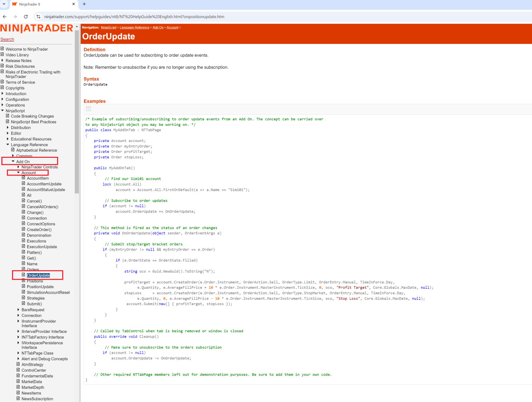
Task: Expand the Introduction tree node
Action: [x=2, y=93]
